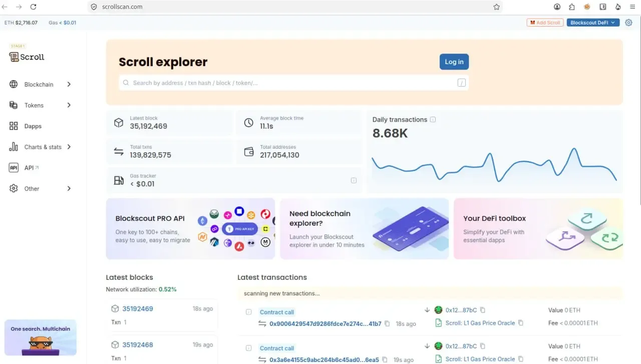Open the browser hamburger menu

pos(633,7)
